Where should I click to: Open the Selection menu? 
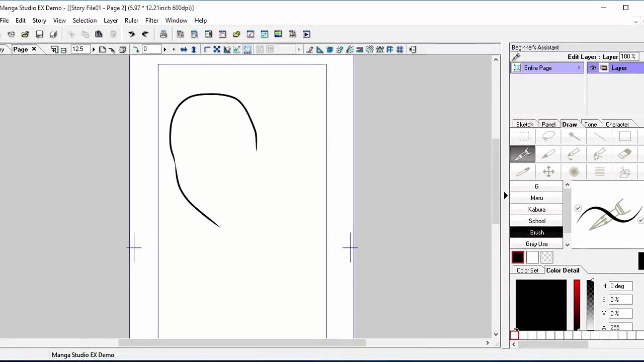pos(85,21)
